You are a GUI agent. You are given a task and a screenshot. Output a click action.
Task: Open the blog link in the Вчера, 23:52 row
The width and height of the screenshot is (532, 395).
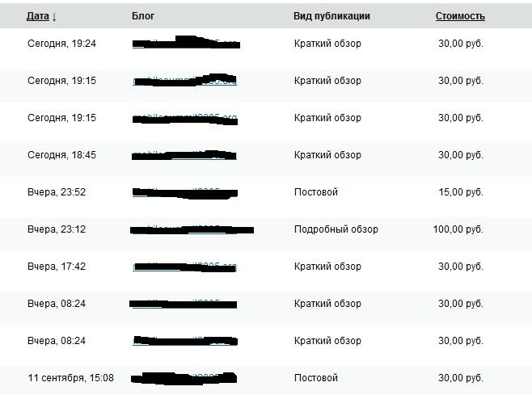click(x=185, y=192)
